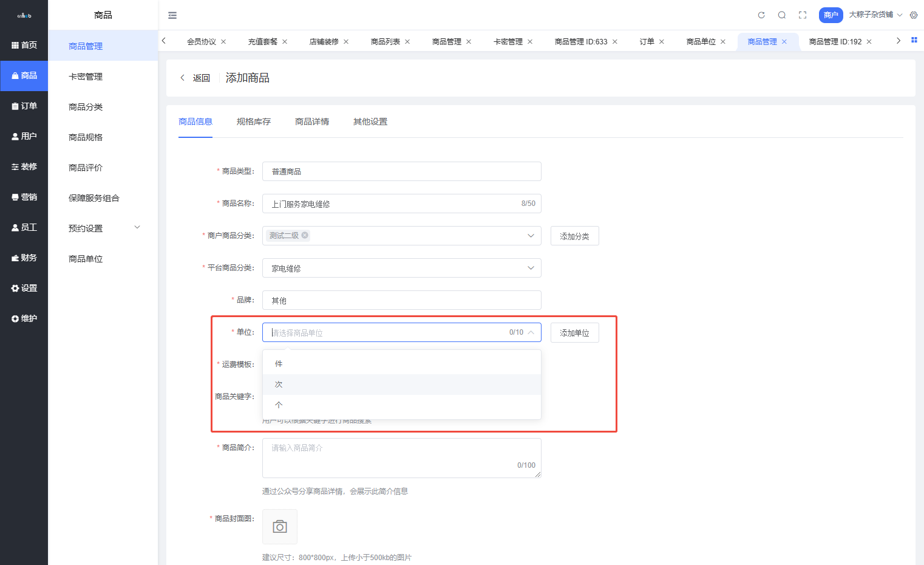Switch to the 规格库存 tab
This screenshot has width=924, height=565.
coord(254,122)
